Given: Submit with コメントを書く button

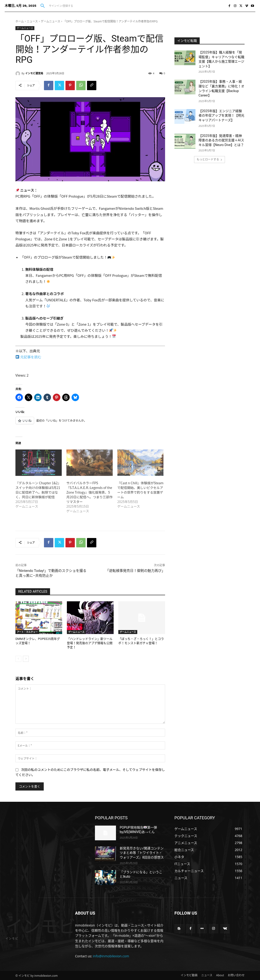Looking at the screenshot, I should coord(30,786).
